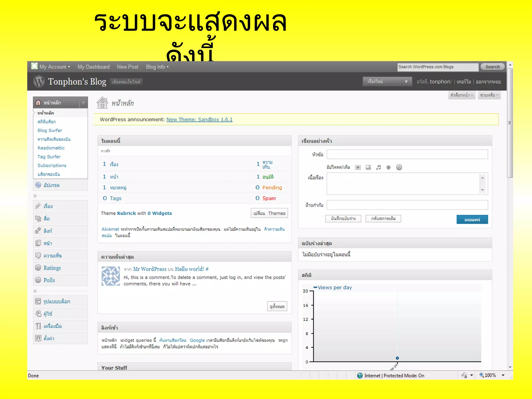Click the add video icon in quick post
Viewport: 532px width, 399px height.
click(368, 167)
